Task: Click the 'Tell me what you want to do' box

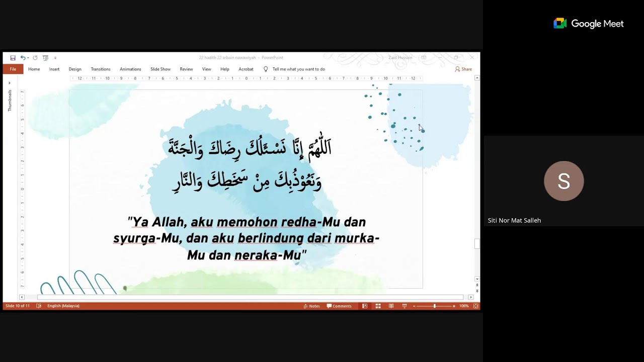Action: pos(298,69)
